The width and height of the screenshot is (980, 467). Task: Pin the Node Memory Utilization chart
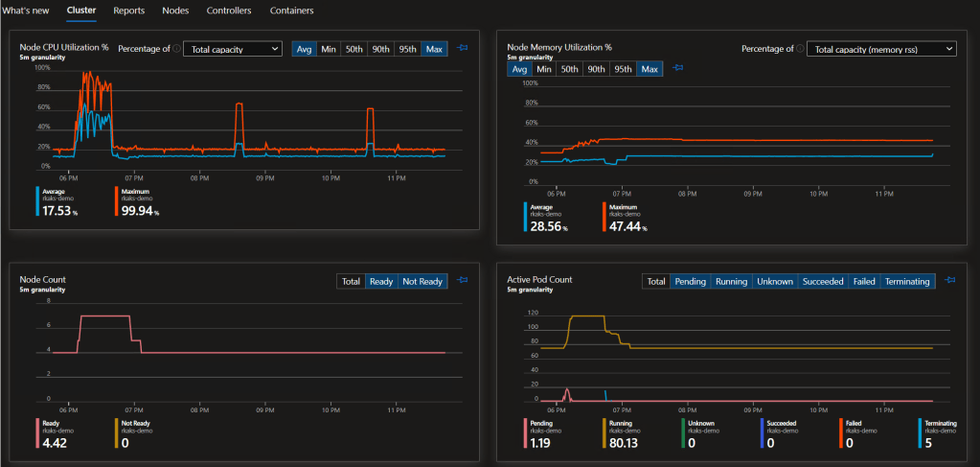pos(678,68)
